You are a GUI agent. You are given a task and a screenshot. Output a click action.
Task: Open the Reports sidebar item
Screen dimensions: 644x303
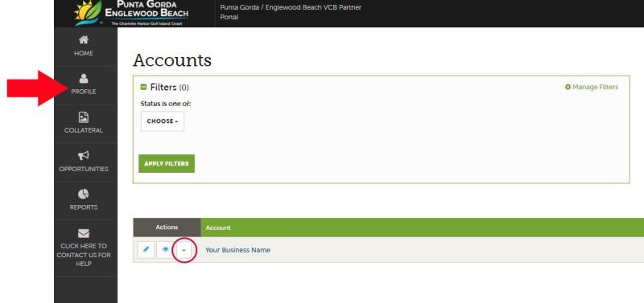(84, 200)
